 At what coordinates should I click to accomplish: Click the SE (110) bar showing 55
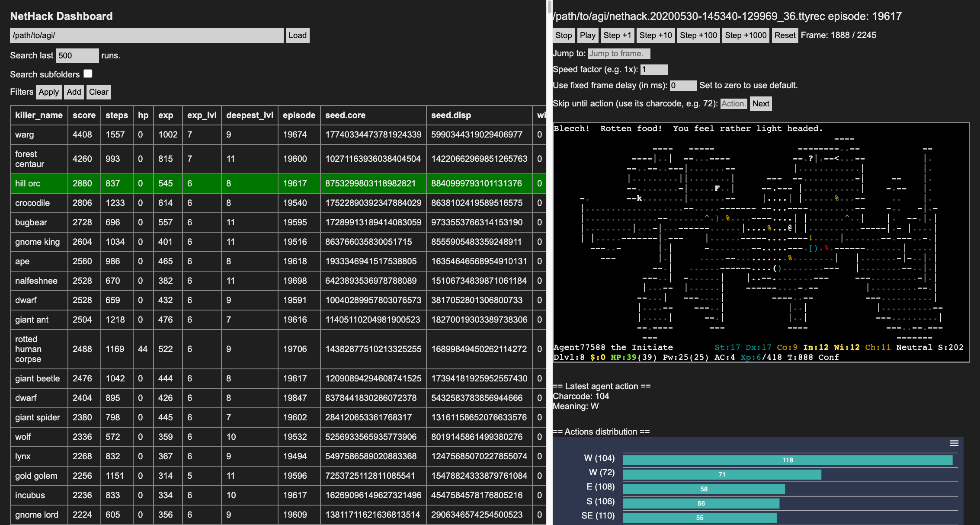[x=700, y=518]
